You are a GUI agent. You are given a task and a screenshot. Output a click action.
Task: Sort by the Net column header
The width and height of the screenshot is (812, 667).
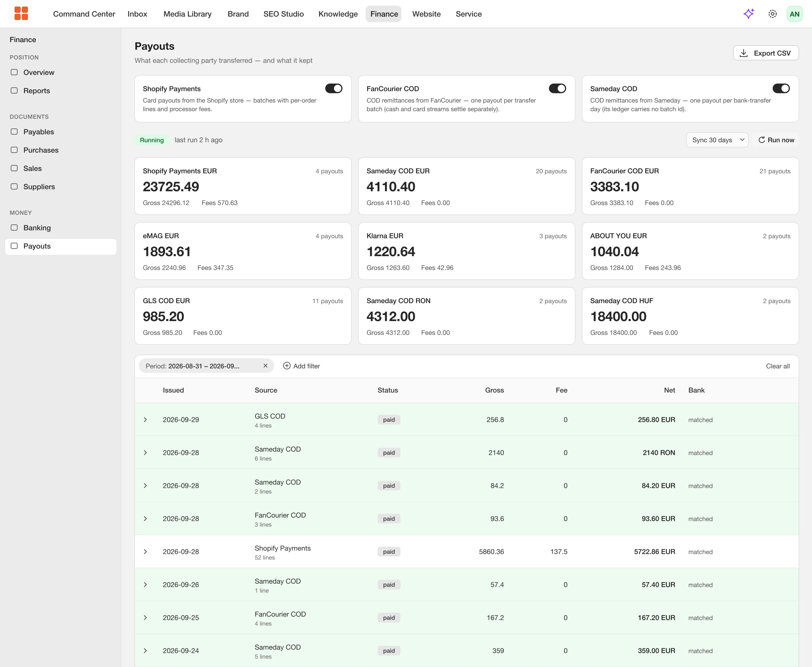[669, 390]
